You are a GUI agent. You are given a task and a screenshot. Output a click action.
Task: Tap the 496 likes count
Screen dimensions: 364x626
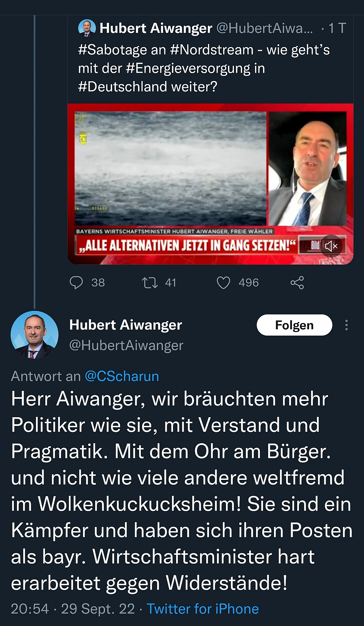[248, 283]
